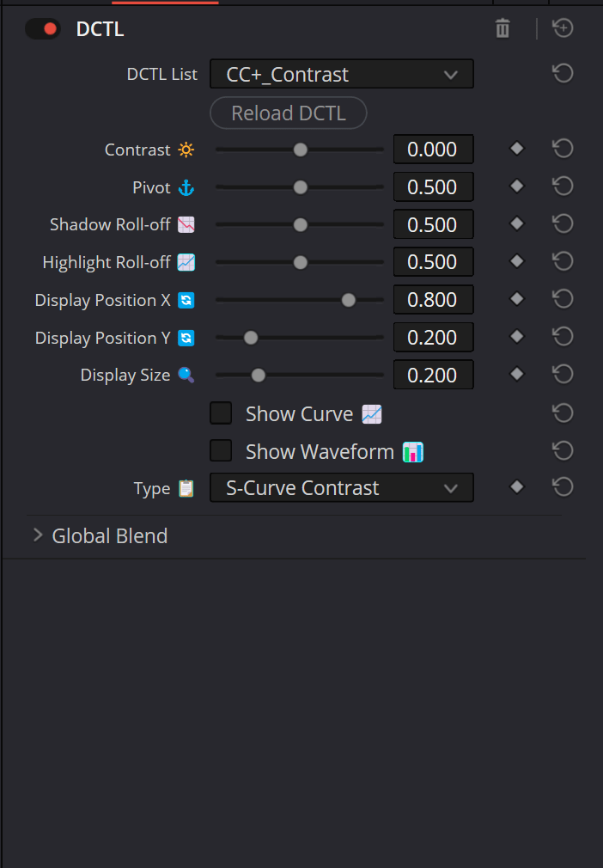Click the Display Position X slider handle
The image size is (603, 868).
(x=348, y=299)
